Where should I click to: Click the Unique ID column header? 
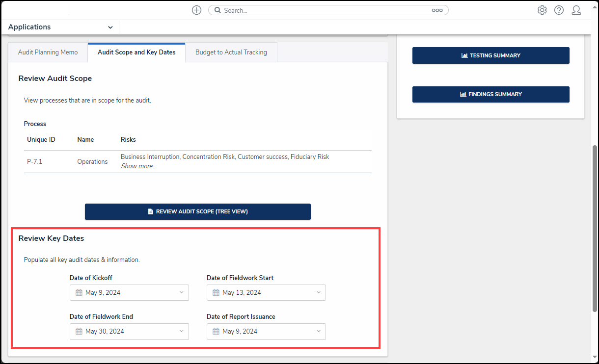click(41, 140)
